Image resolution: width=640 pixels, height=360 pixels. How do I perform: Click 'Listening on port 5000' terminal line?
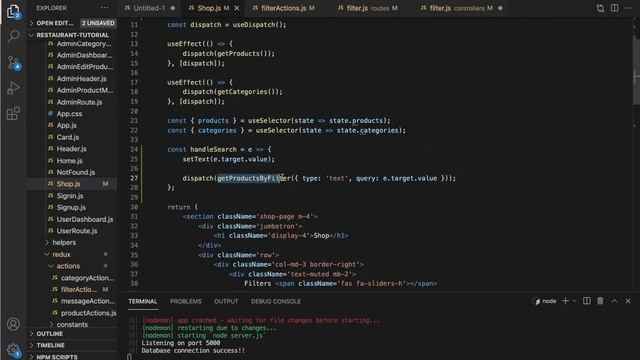point(181,343)
